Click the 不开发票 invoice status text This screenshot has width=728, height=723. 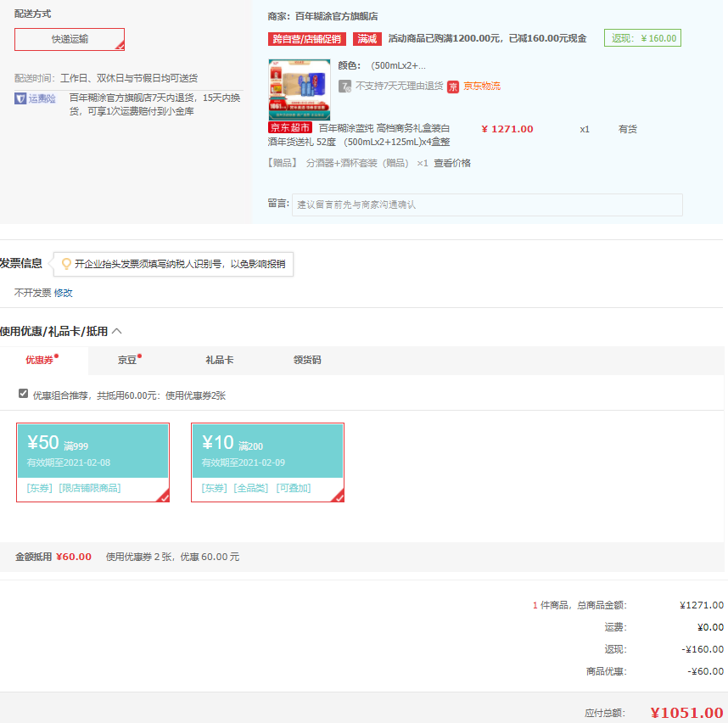tap(32, 293)
